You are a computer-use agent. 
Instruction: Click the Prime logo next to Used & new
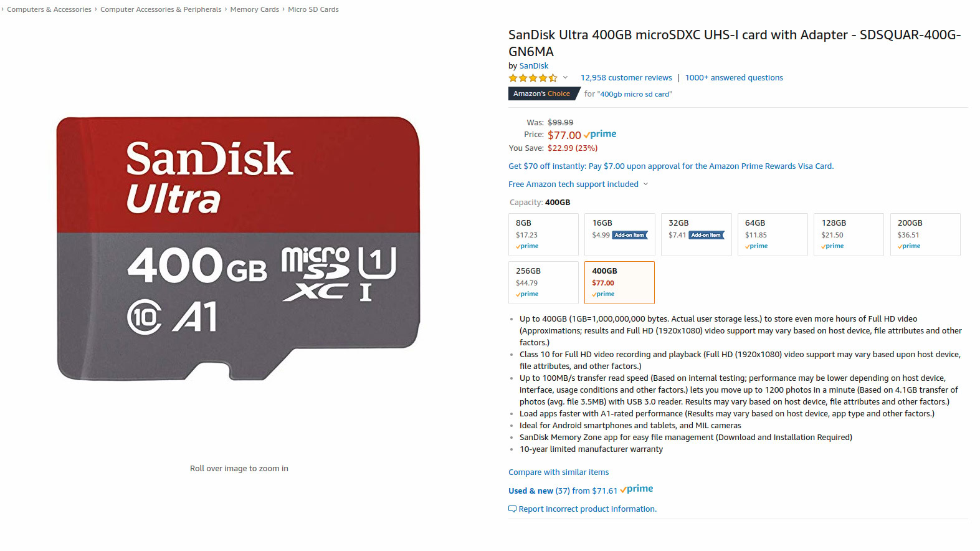[637, 490]
